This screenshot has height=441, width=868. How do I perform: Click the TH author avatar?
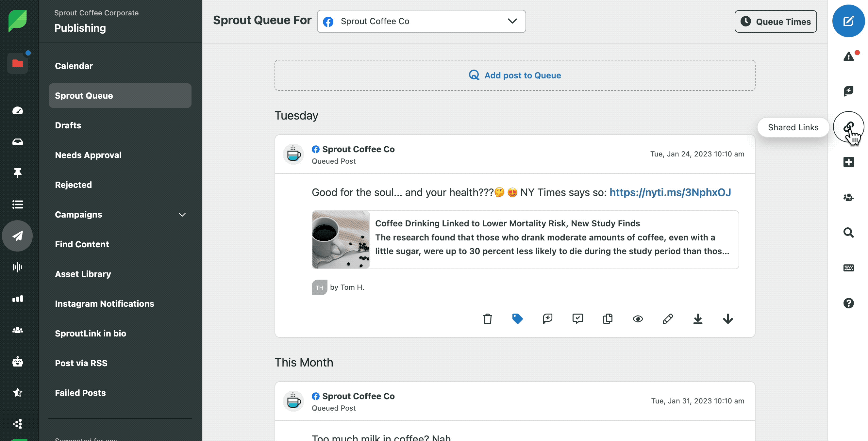pyautogui.click(x=319, y=287)
